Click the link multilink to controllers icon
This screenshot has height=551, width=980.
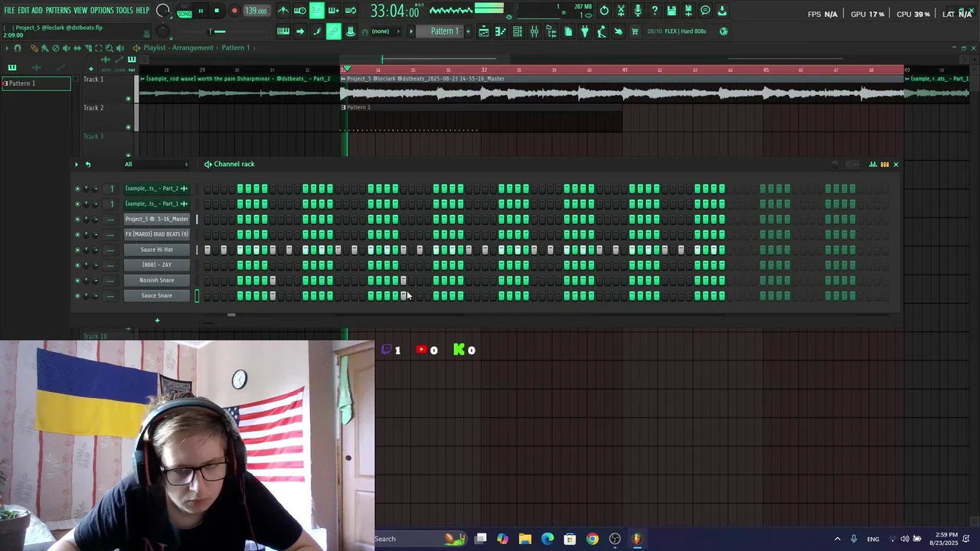[x=334, y=31]
